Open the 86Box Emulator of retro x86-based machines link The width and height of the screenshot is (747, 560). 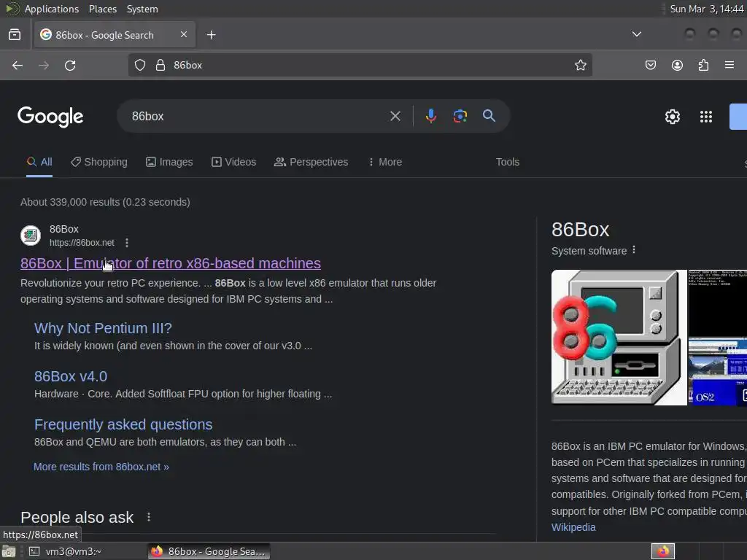tap(171, 263)
